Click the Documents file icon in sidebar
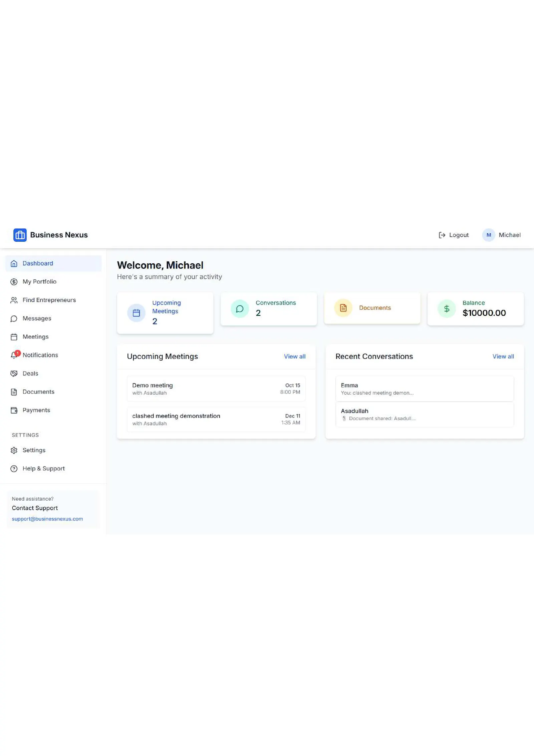 click(x=14, y=392)
